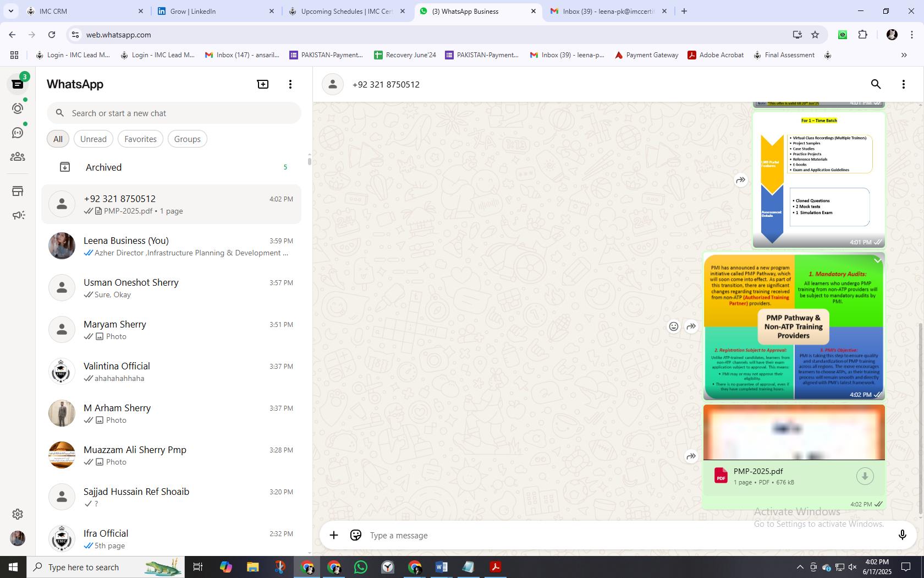Screen dimensions: 924x578
Task: Open the Chats icon in left sidebar
Action: pos(18,84)
